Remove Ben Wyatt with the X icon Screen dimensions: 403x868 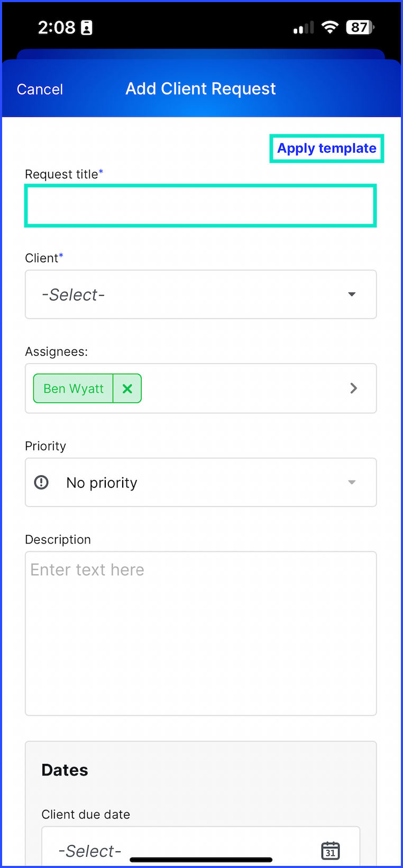(x=127, y=389)
